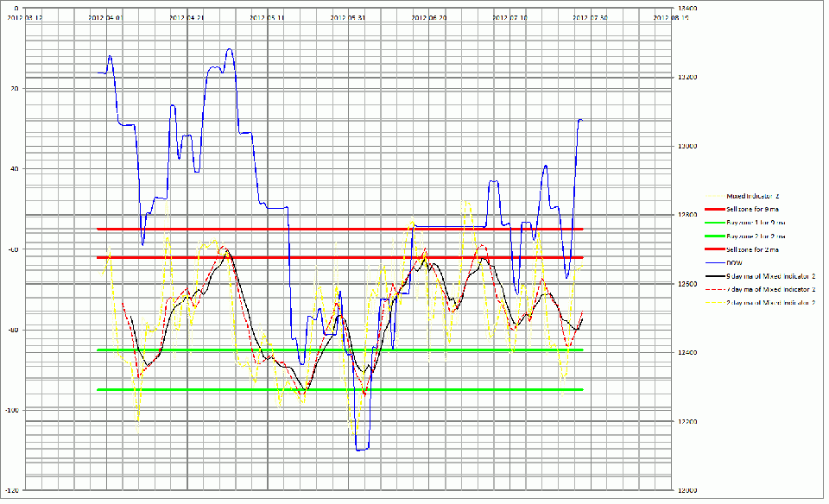The width and height of the screenshot is (829, 504).
Task: Click the right axis value '12200'
Action: [687, 422]
